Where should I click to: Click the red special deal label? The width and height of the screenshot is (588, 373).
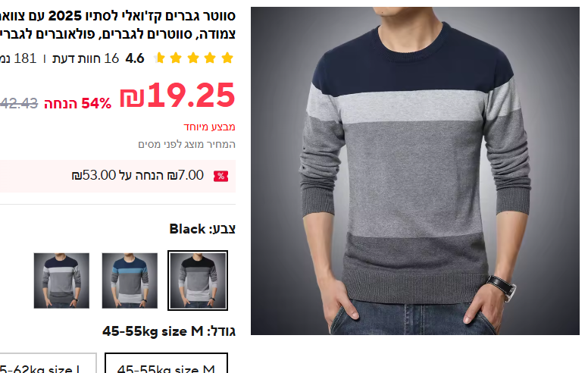point(209,127)
